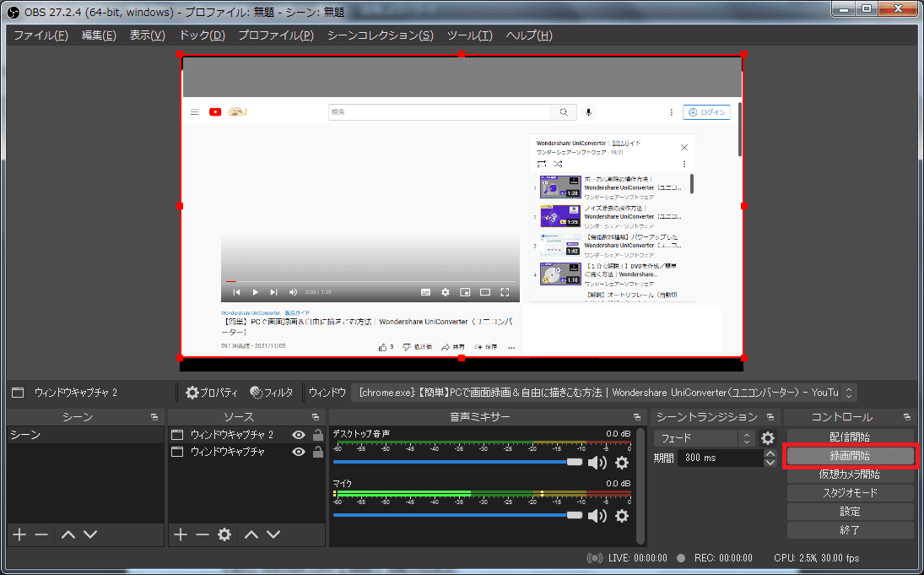This screenshot has height=575, width=924.
Task: Open the 表示(V) menu
Action: tap(148, 35)
